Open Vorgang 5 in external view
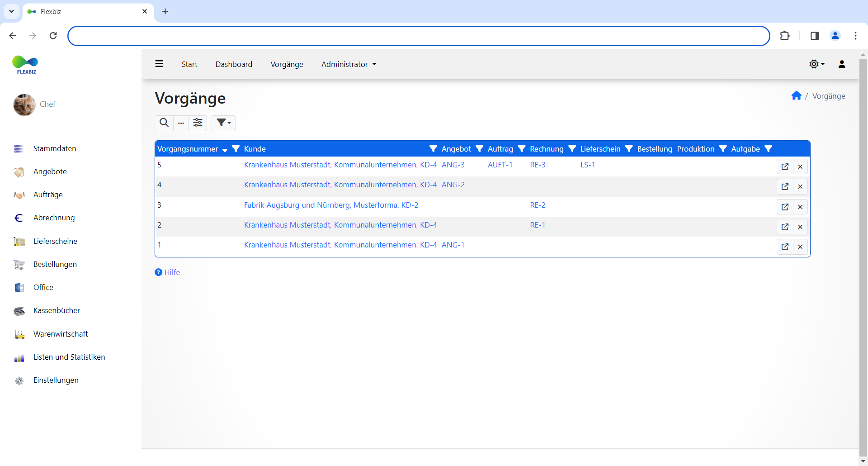The image size is (868, 466). pos(785,166)
